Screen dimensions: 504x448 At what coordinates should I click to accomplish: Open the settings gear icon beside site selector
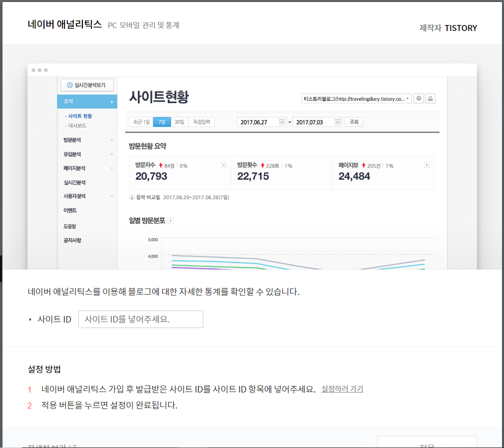pos(419,98)
